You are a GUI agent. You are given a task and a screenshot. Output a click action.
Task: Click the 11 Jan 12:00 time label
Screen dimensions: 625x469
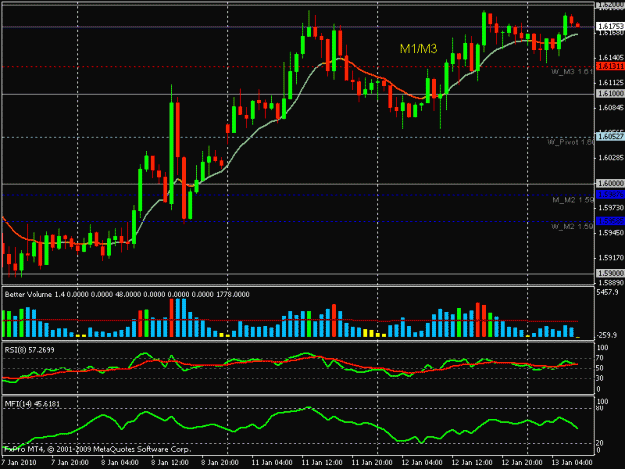pos(322,463)
